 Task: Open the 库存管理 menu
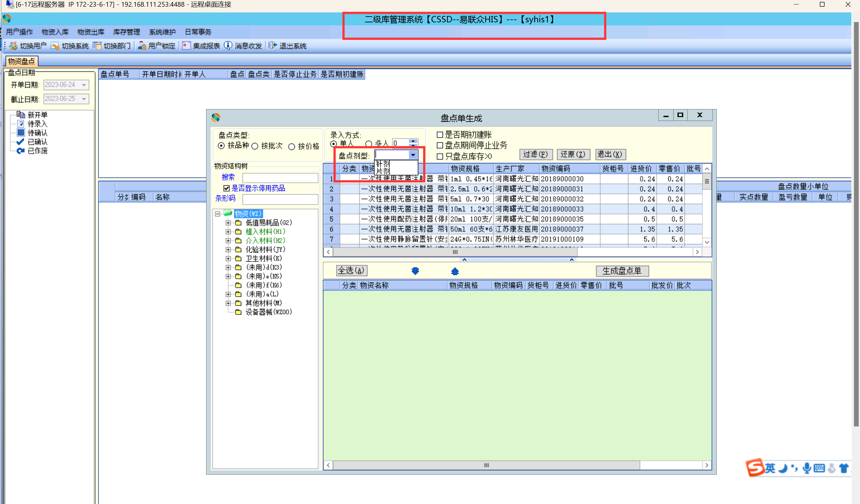coord(126,32)
